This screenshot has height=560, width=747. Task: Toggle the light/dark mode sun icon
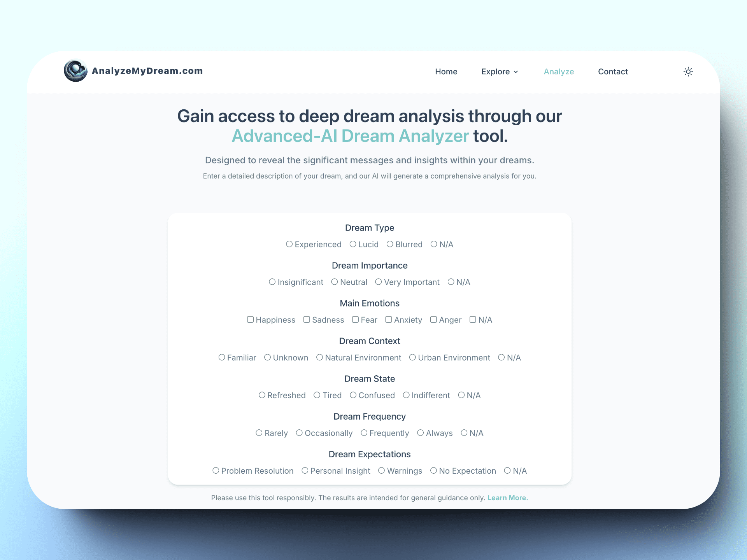[688, 72]
